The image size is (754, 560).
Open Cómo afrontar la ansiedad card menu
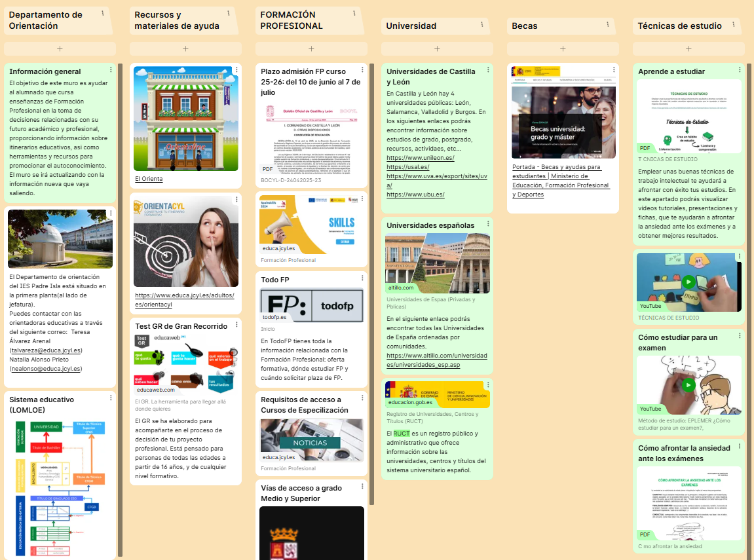[x=740, y=447]
